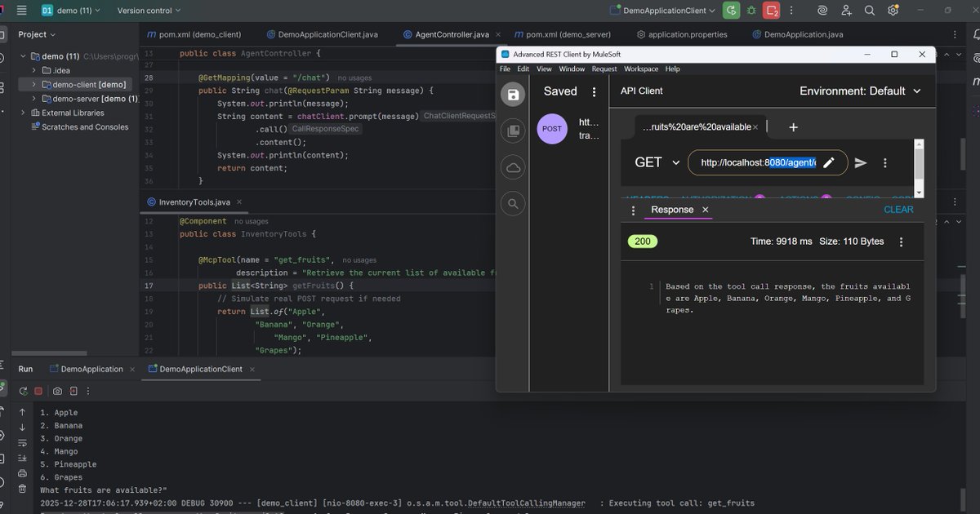Open the IntelliJ main hamburger menu
This screenshot has width=980, height=514.
pos(22,11)
